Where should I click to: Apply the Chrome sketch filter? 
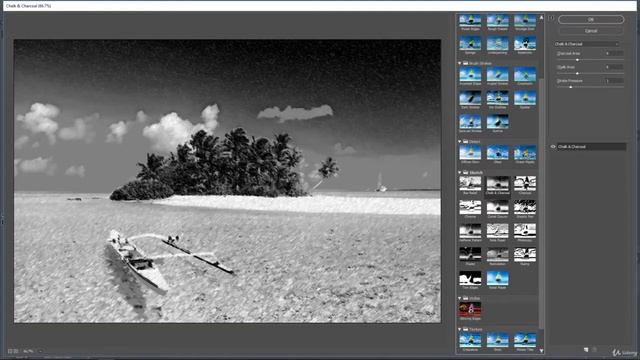[x=470, y=207]
